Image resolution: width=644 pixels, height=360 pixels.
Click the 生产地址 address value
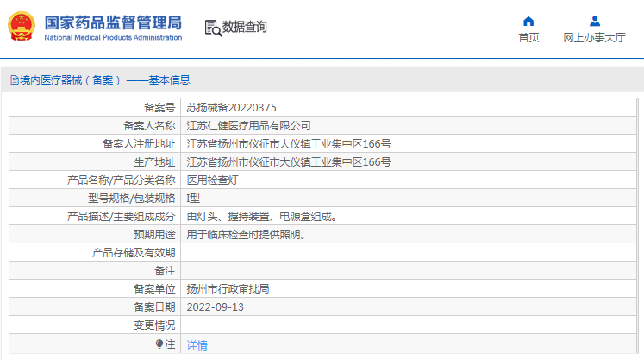pos(289,162)
